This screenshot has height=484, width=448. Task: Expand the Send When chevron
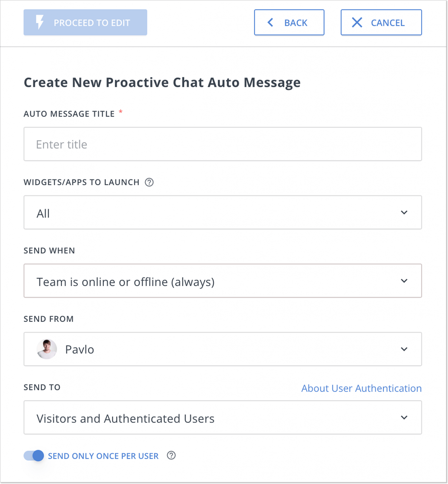click(404, 281)
